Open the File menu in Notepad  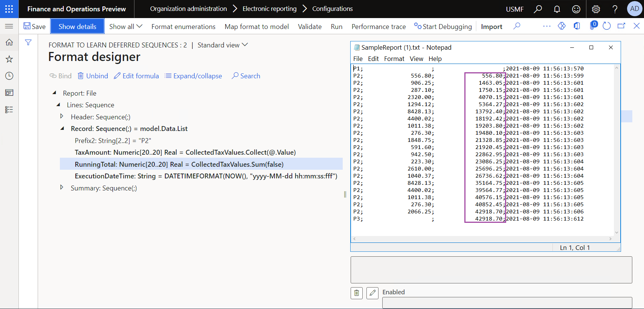[x=358, y=59]
